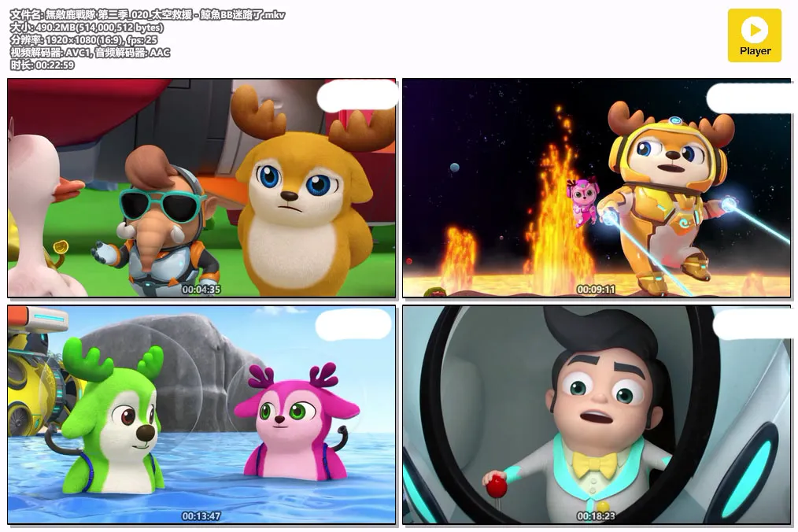This screenshot has width=798, height=532.
Task: Open the thumbnail with the lava eruption
Action: coord(596,187)
